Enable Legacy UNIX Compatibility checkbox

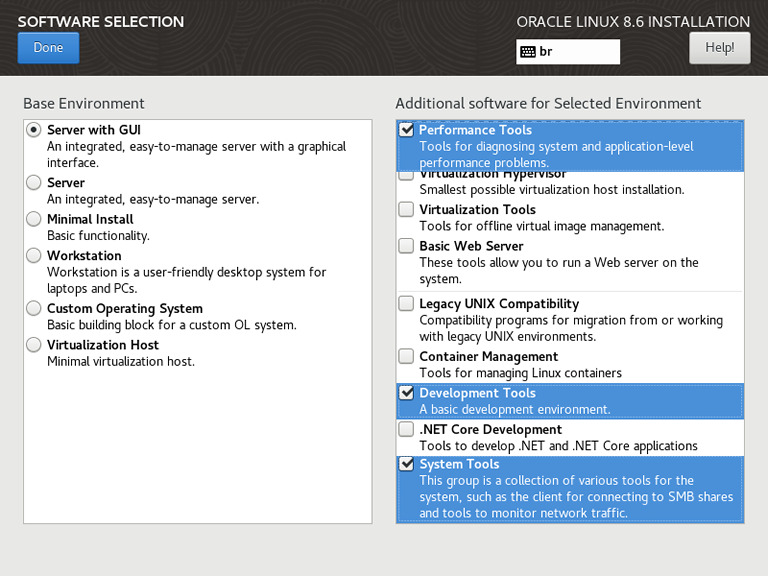(406, 303)
